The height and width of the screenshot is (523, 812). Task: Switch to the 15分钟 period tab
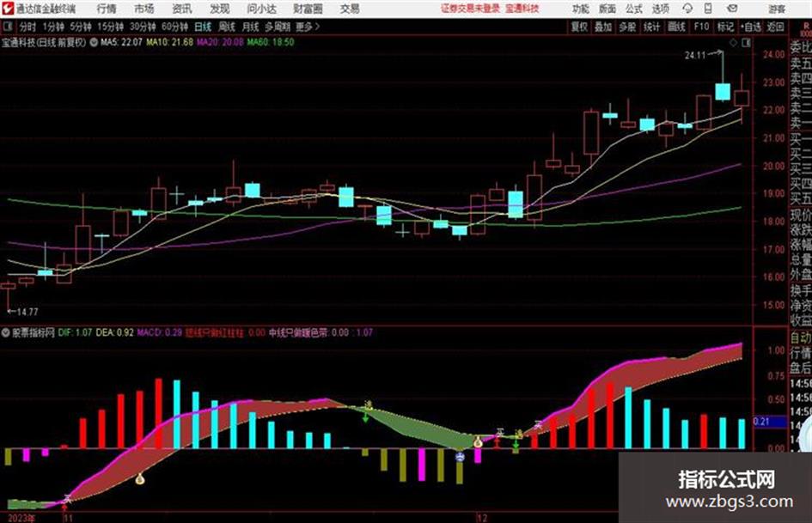click(110, 27)
